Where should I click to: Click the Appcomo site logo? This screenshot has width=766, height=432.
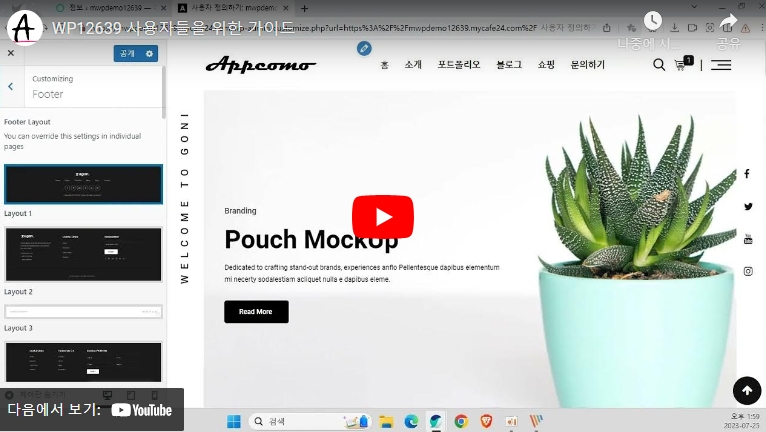point(260,65)
